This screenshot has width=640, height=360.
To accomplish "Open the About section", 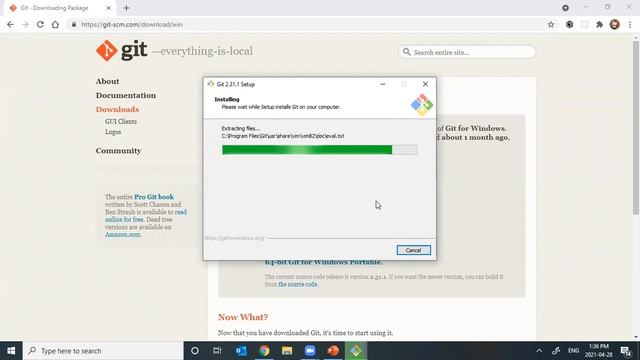I will tap(107, 81).
